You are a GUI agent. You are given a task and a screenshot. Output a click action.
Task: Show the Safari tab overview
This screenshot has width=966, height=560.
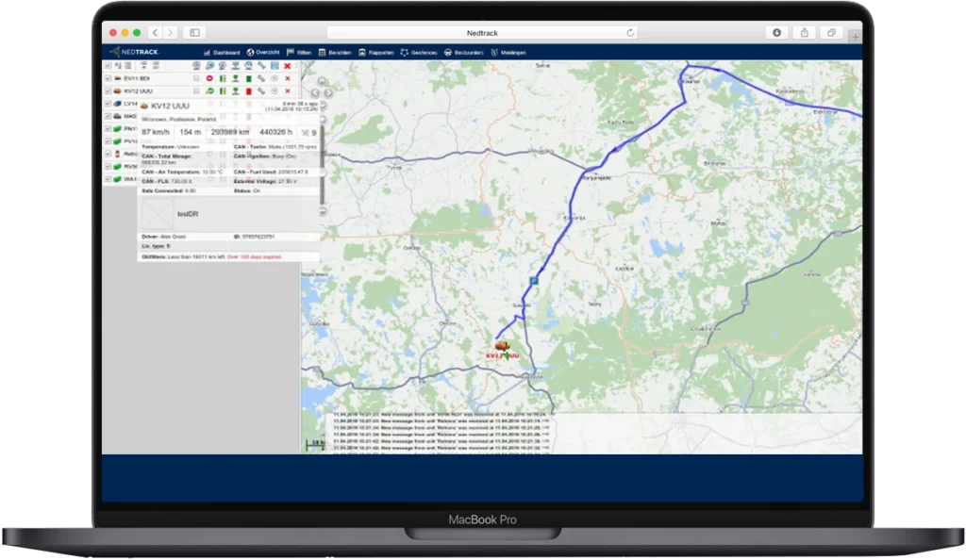pyautogui.click(x=831, y=33)
